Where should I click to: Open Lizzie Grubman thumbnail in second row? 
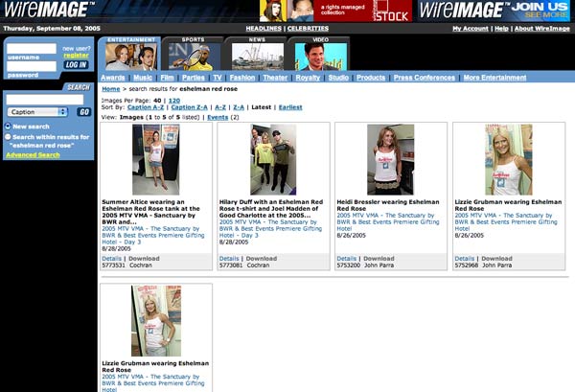click(x=156, y=321)
